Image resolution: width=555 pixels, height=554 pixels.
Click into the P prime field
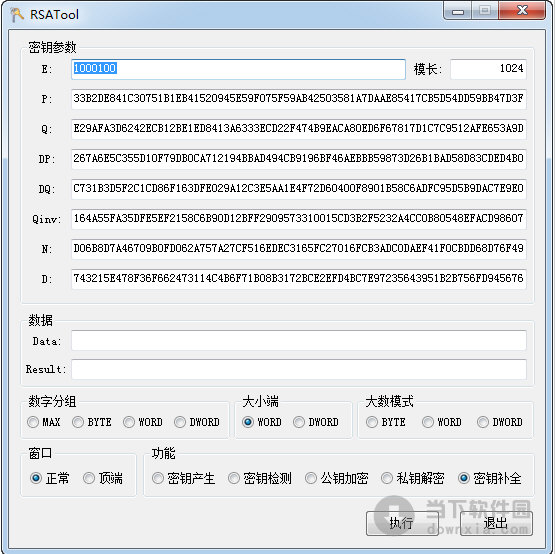coord(299,99)
